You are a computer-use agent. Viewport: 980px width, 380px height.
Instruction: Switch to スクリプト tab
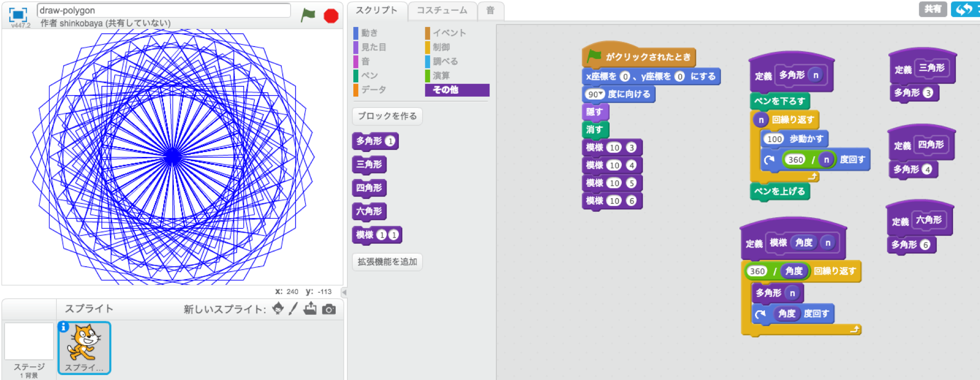pyautogui.click(x=377, y=10)
